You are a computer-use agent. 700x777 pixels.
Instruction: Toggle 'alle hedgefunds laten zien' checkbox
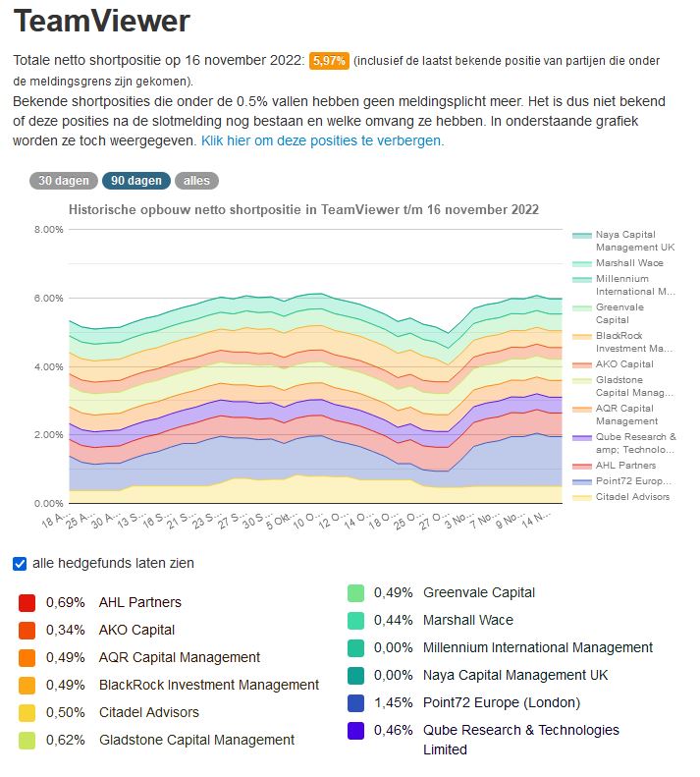coord(20,564)
